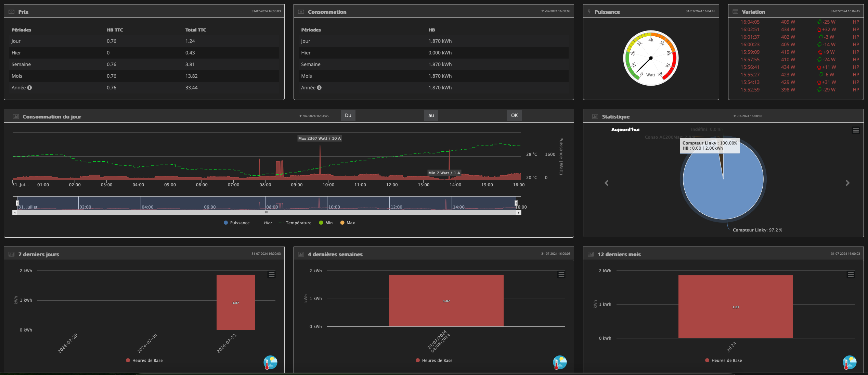Click the Année info icon in Prix
Screen dimensions: 868x375
(30, 88)
